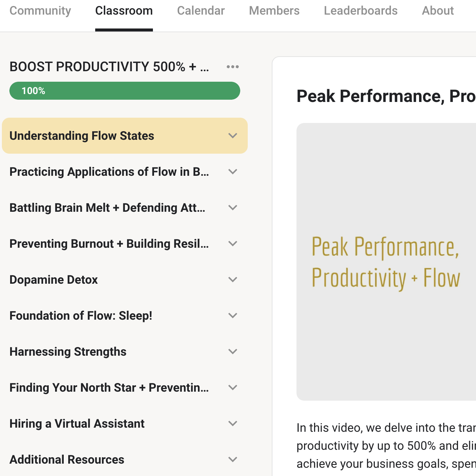
Task: Expand the Preventing Burnout section chevron
Action: [x=233, y=244]
